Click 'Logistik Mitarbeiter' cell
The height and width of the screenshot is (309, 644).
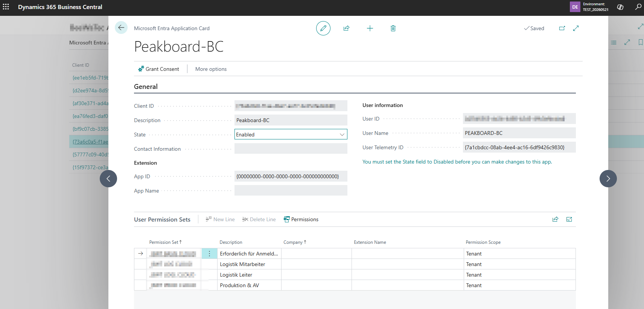(249, 264)
